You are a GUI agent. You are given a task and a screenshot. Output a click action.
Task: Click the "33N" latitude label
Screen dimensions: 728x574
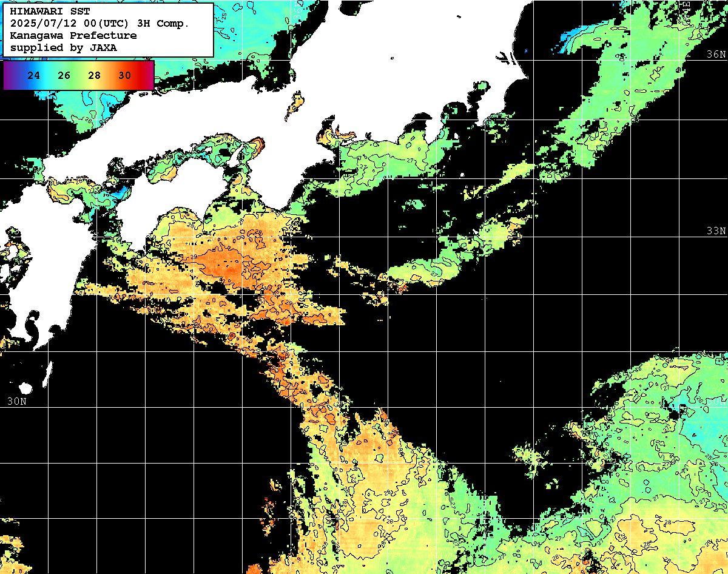pos(716,231)
